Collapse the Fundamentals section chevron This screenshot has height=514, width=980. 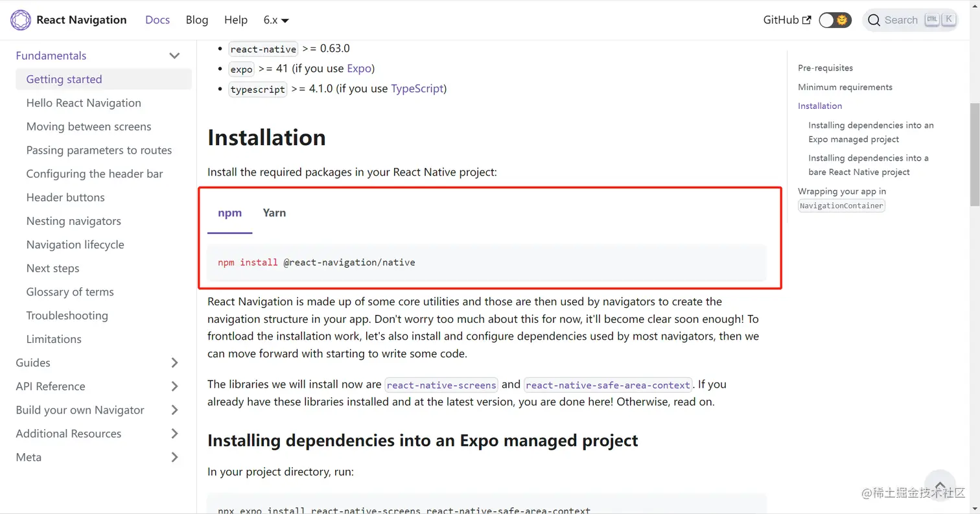click(x=174, y=56)
